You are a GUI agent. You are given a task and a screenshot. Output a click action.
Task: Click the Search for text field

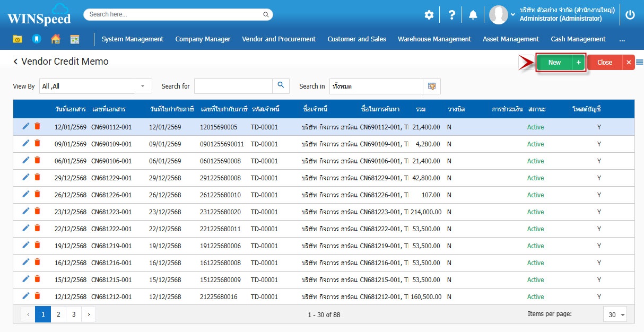[x=233, y=86]
